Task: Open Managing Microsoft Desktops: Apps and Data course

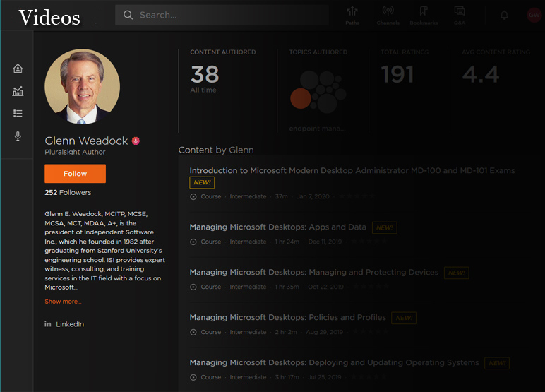Action: pos(277,227)
